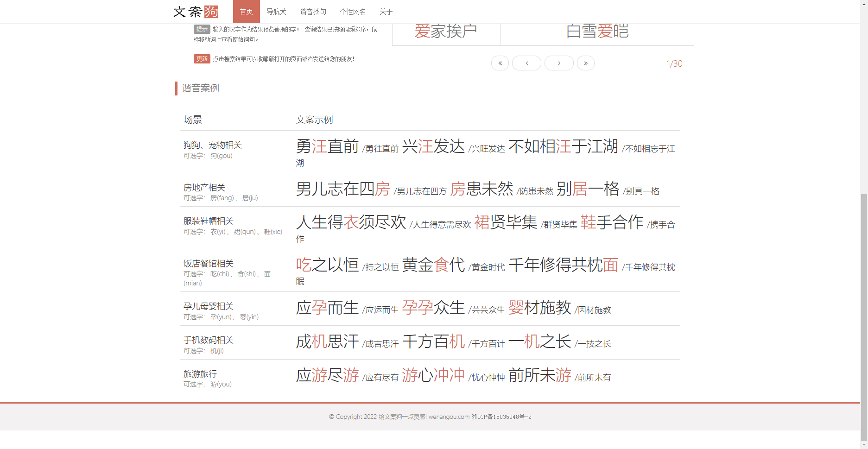
Task: Open the 个性网名 page
Action: (x=354, y=12)
